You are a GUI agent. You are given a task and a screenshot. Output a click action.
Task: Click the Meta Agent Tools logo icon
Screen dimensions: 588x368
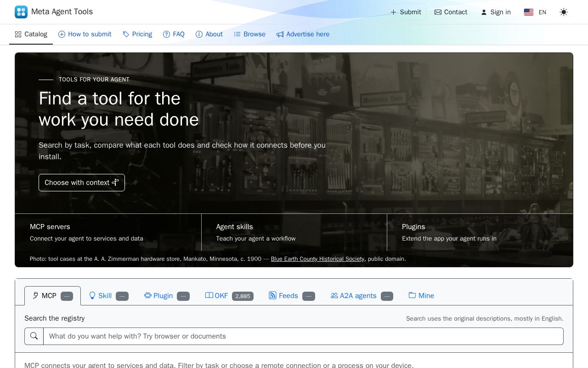click(x=21, y=12)
